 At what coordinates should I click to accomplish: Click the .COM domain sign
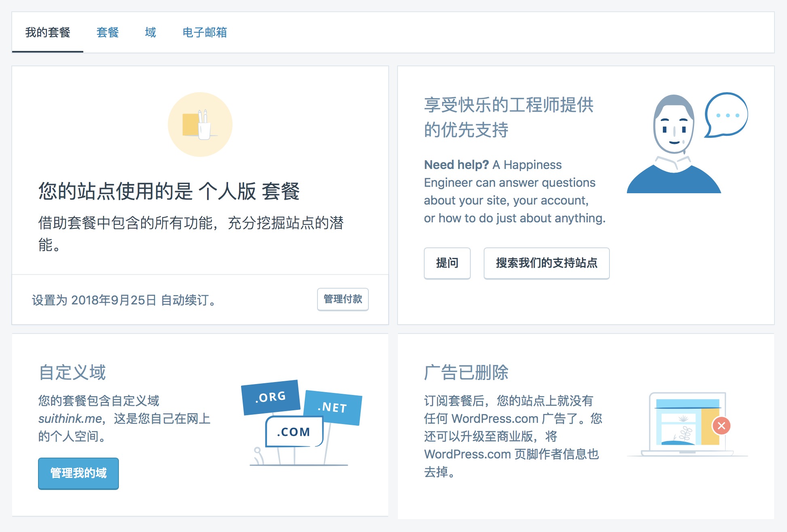coord(294,432)
